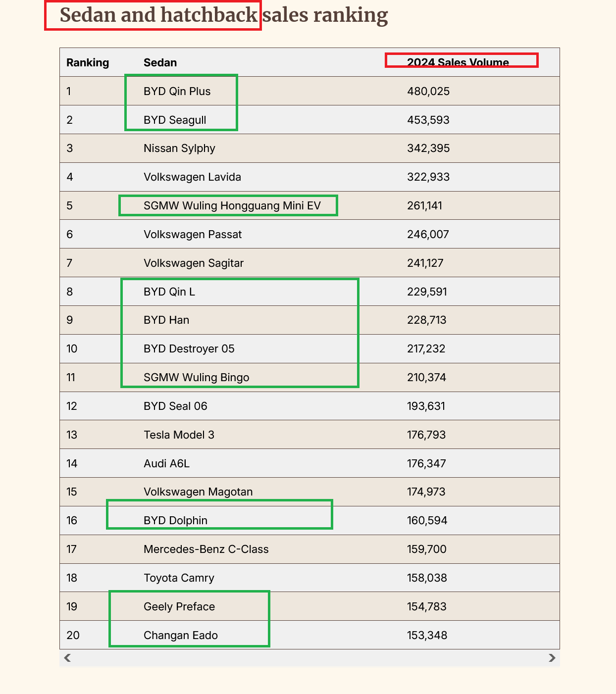Screen dimensions: 616x694
Task: Select the 'Toyota Camry' cell
Action: (x=179, y=578)
